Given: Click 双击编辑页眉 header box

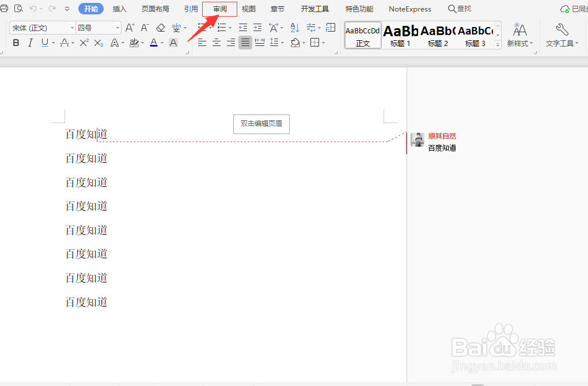Looking at the screenshot, I should pos(261,124).
